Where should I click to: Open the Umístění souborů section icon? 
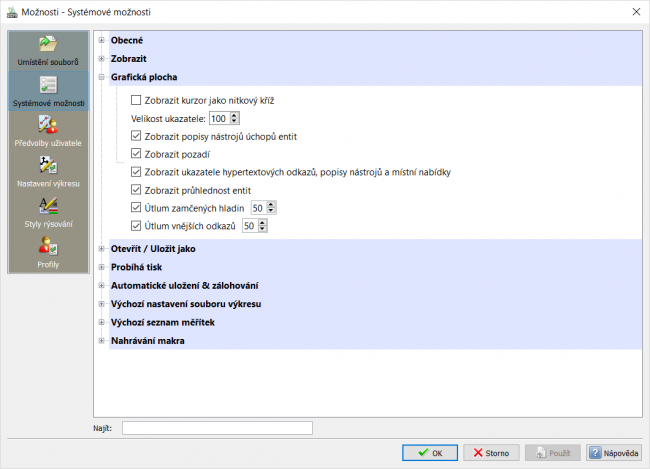48,44
